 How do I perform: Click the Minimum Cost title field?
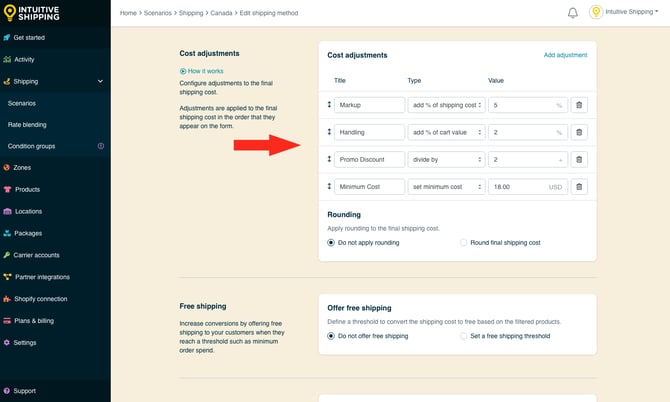coord(370,187)
